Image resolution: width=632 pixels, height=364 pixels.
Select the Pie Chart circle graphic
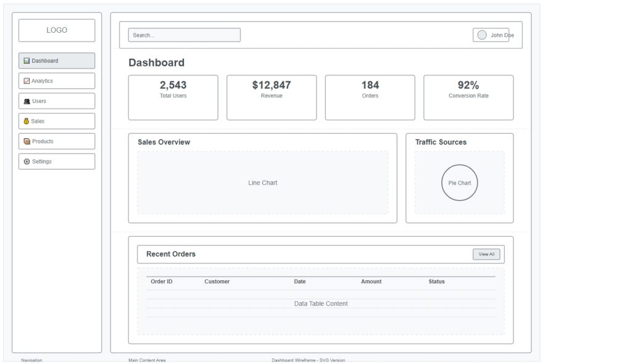[459, 183]
